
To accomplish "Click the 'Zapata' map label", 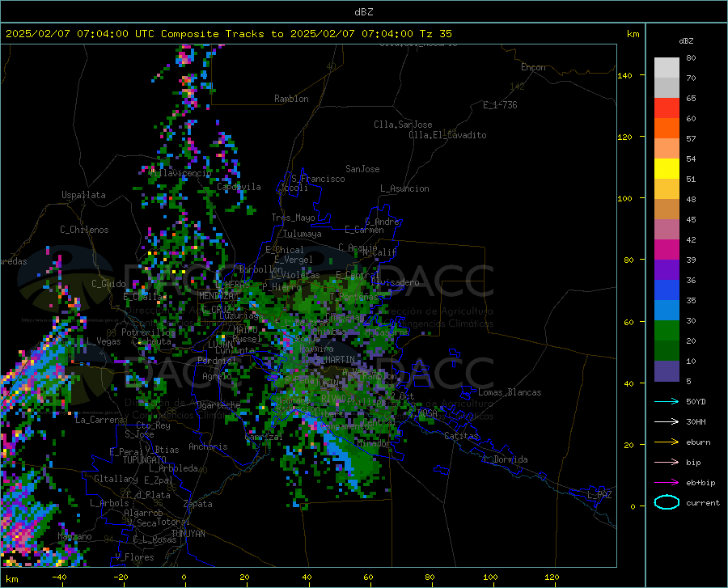I will coord(198,504).
